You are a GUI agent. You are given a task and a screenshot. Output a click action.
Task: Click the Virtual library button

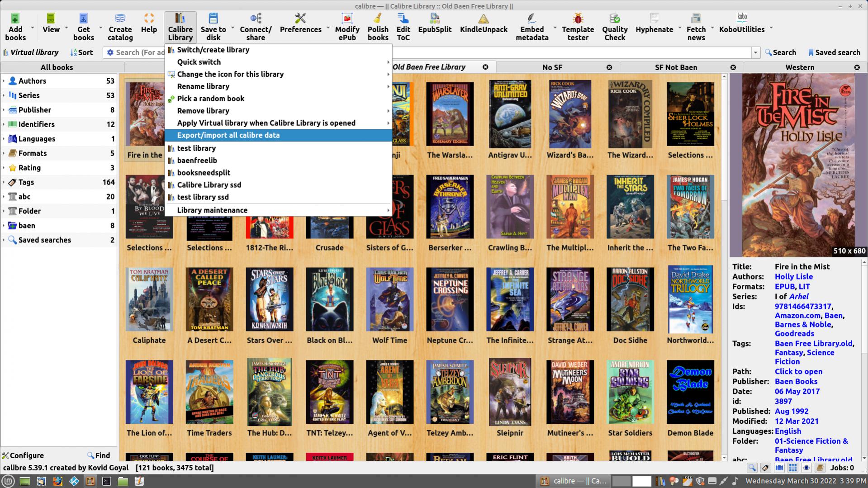tap(31, 52)
